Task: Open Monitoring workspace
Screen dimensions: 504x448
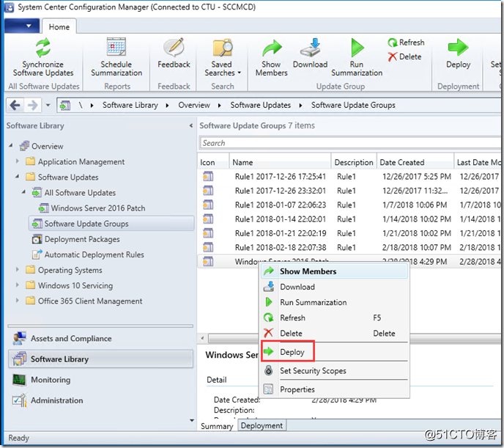Action: pos(100,380)
